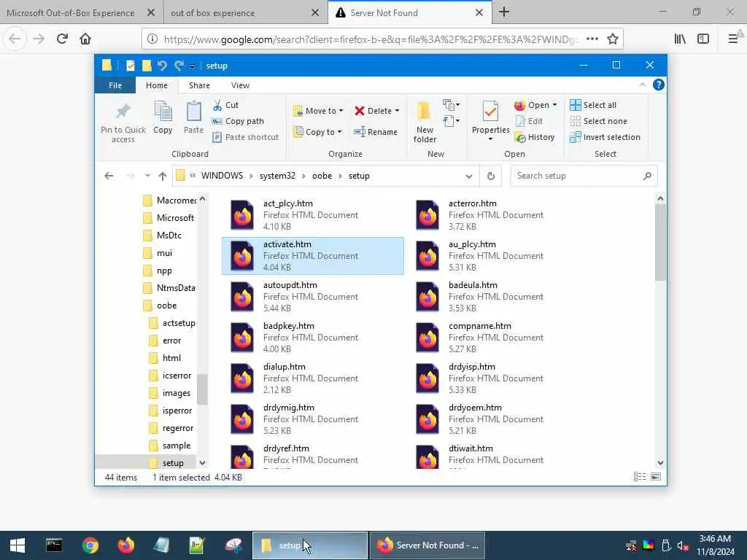Image resolution: width=747 pixels, height=560 pixels.
Task: Go back in Explorer navigation
Action: [109, 176]
